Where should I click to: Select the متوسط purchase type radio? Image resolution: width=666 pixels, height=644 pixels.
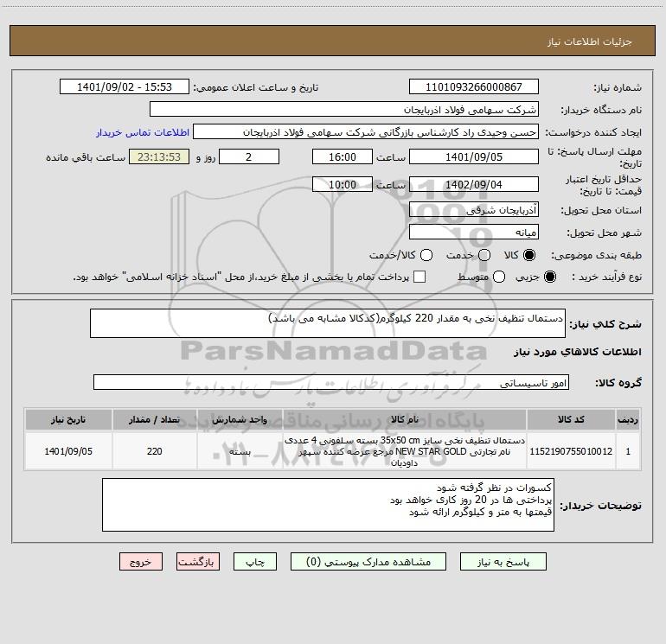[x=499, y=277]
